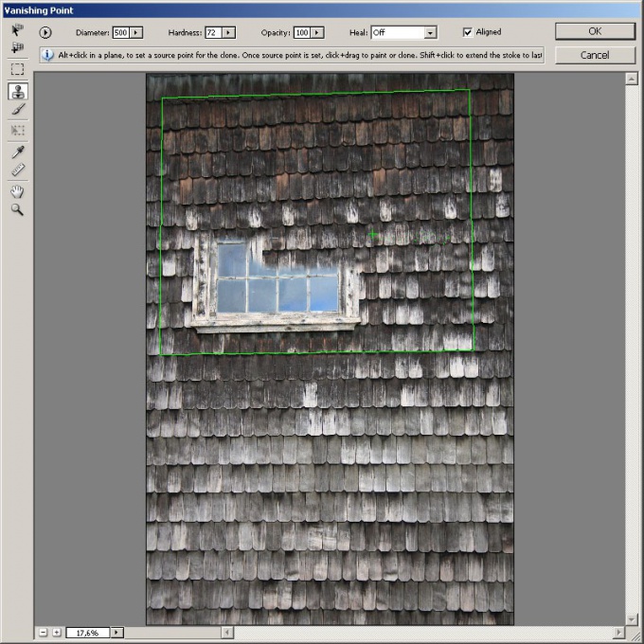Pick the Zoom magnifier tool

click(x=17, y=209)
